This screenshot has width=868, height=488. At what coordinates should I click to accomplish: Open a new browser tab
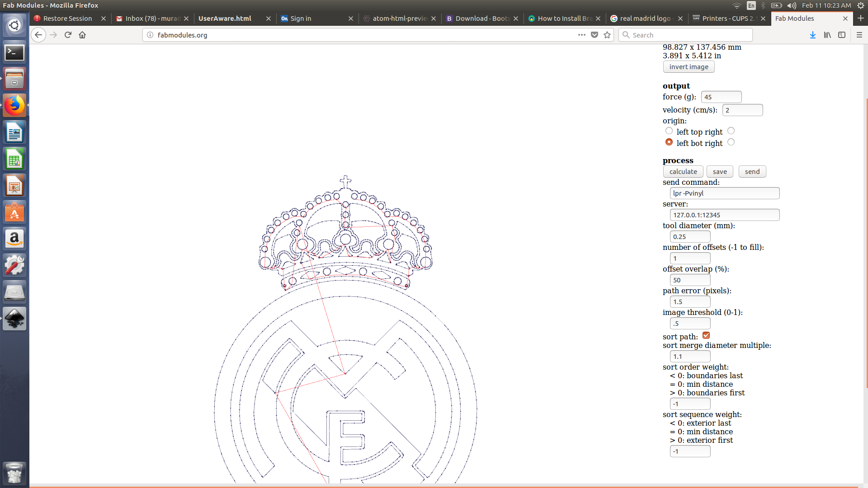(x=861, y=19)
